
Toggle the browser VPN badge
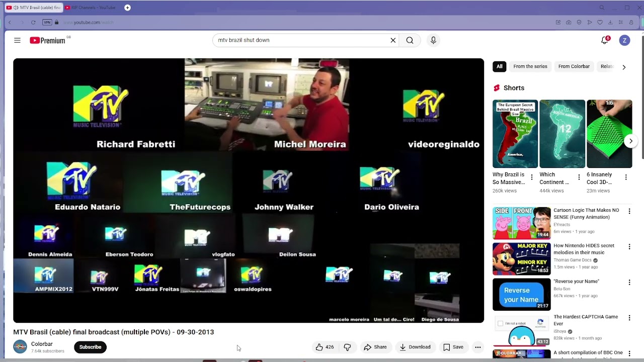[x=47, y=22]
